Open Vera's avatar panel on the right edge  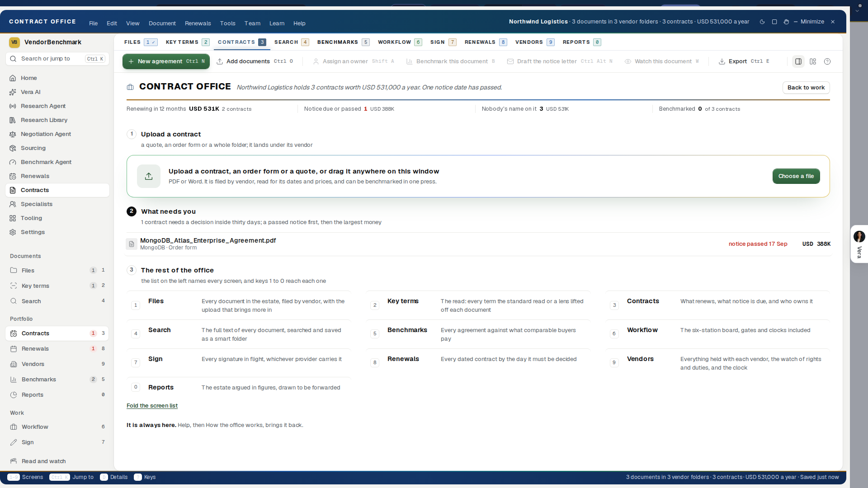[859, 244]
